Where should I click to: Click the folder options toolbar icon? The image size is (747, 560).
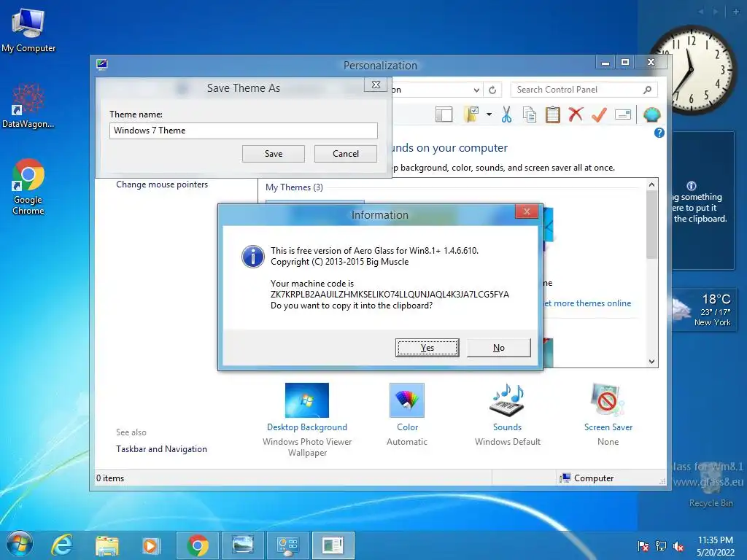471,114
